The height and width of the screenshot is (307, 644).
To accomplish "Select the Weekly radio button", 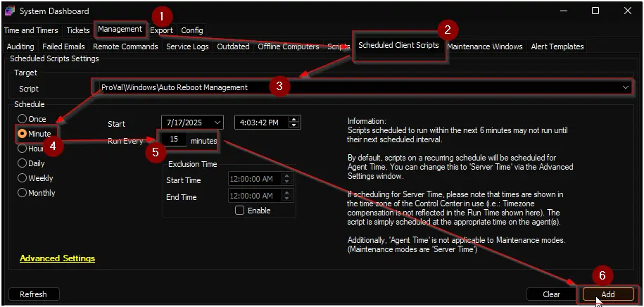I will [23, 178].
